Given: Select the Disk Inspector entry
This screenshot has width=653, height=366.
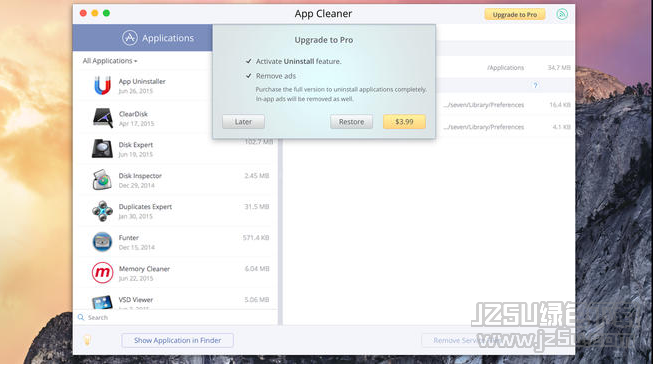Looking at the screenshot, I should pos(175,180).
